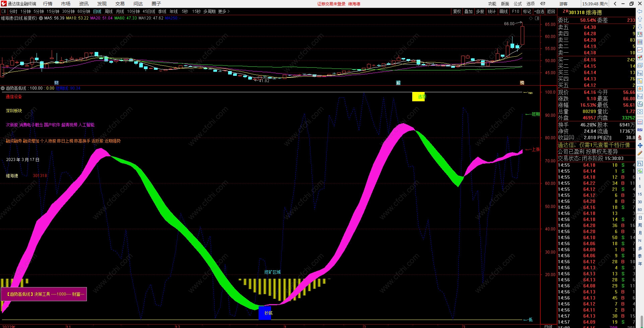This screenshot has width=644, height=328.
Task: Open the F12 sidebar icon
Action: click(640, 96)
